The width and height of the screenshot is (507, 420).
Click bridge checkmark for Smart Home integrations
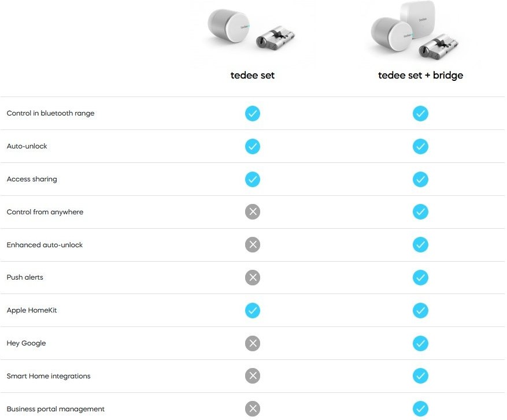pos(420,377)
